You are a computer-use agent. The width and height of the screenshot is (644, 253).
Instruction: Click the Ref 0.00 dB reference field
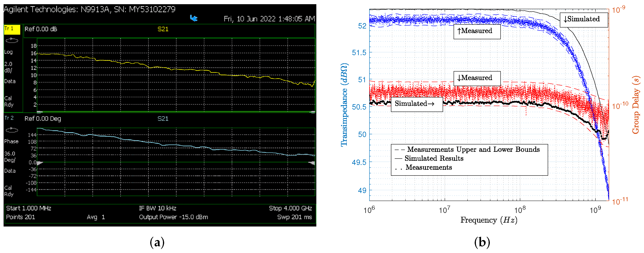click(41, 29)
